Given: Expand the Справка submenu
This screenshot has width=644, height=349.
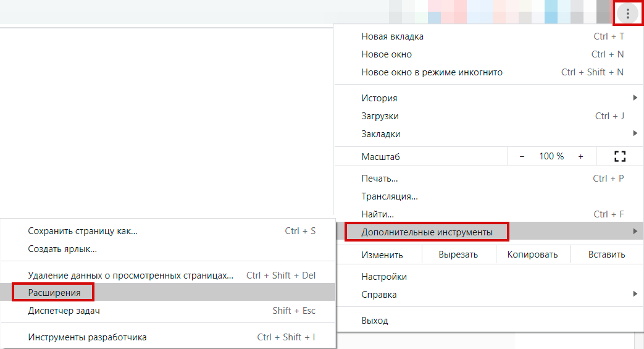Looking at the screenshot, I should point(489,294).
